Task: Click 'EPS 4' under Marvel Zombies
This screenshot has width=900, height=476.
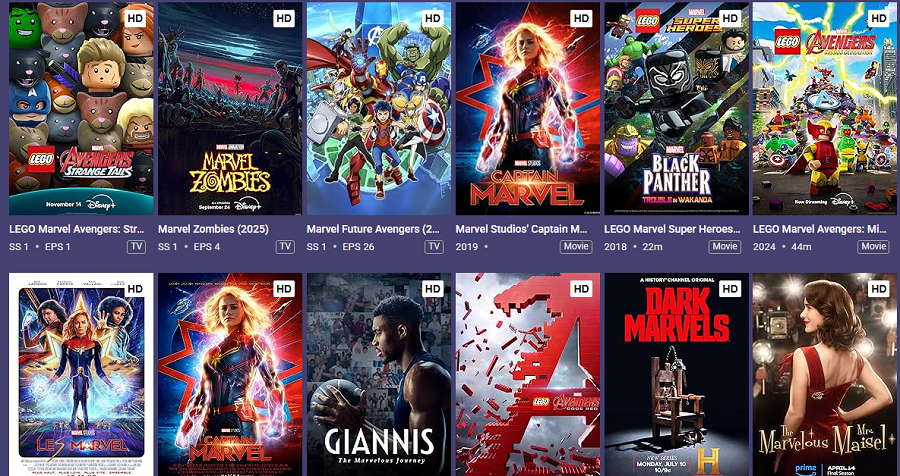Action: 207,247
